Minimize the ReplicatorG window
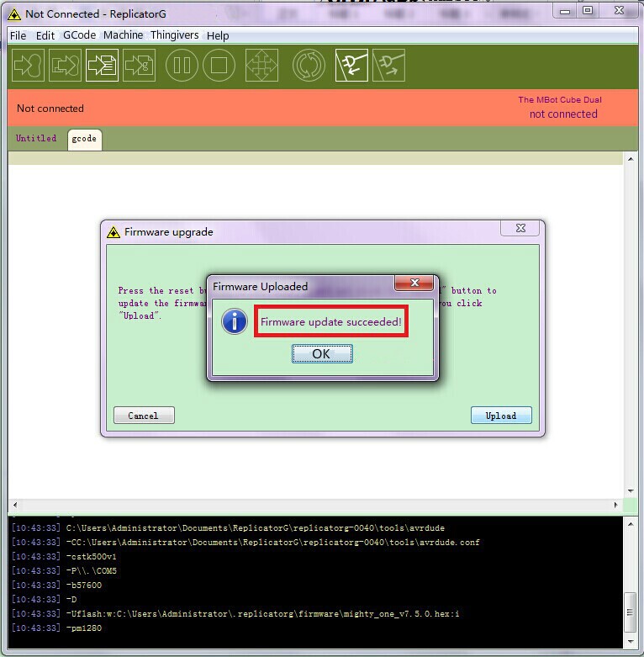Screen dimensions: 644x657 (x=565, y=11)
